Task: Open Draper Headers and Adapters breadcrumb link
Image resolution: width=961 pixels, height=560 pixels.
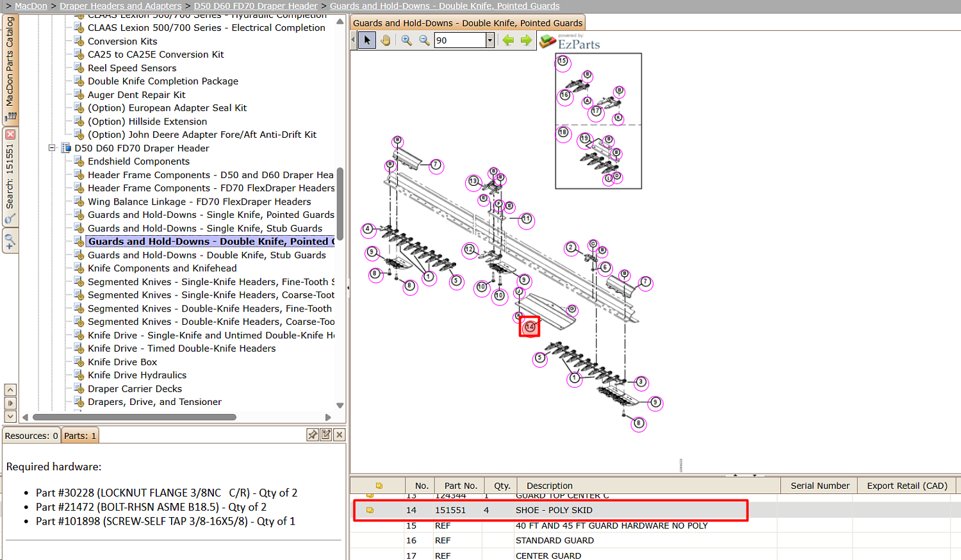Action: pyautogui.click(x=120, y=6)
